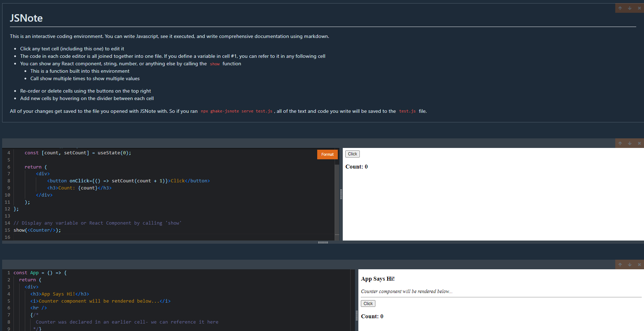
Task: Click the italic 'Counter component will be rendered below...' preview text
Action: point(407,292)
